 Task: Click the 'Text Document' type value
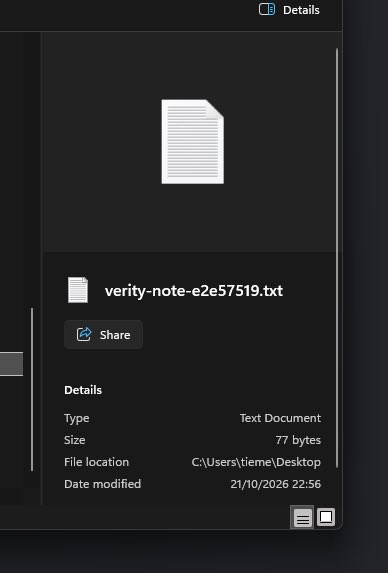(280, 418)
